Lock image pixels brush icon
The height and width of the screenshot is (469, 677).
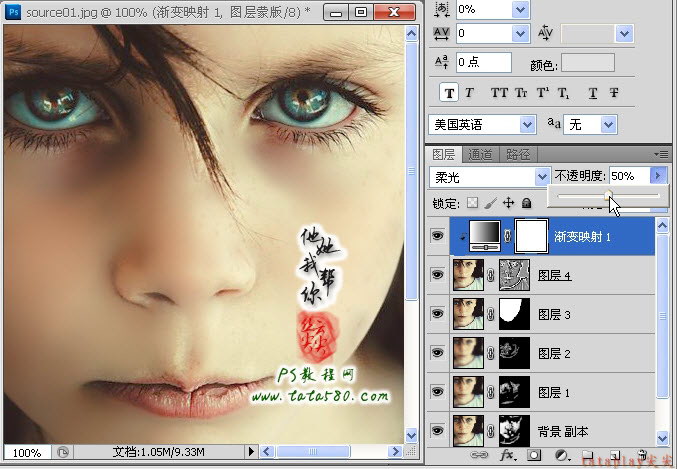pyautogui.click(x=490, y=203)
